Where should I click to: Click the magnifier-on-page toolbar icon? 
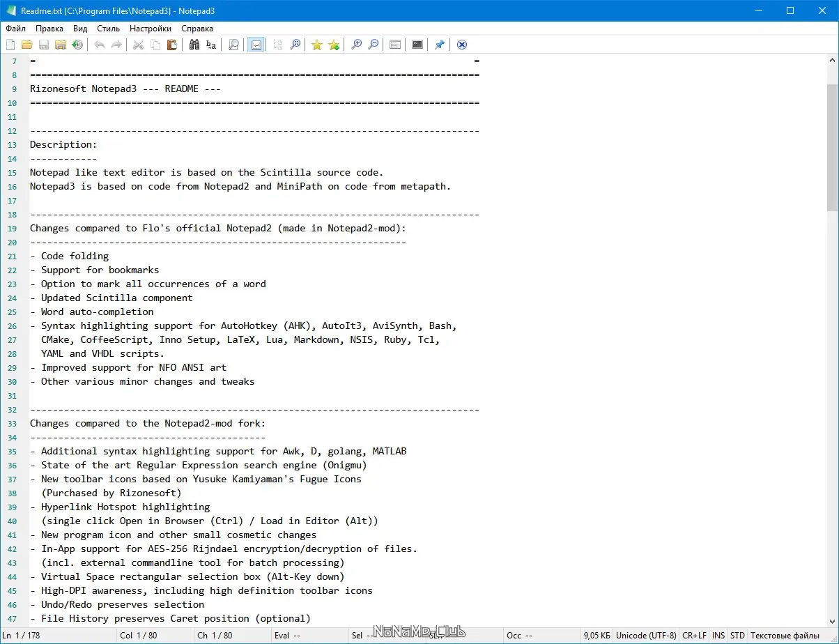pos(234,45)
